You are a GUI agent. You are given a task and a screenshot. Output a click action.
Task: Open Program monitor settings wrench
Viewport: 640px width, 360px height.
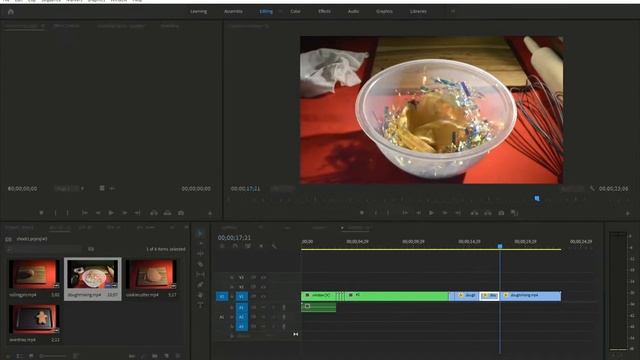point(592,189)
